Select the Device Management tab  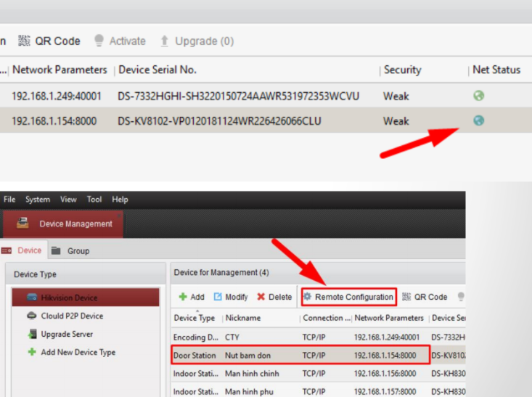75,224
